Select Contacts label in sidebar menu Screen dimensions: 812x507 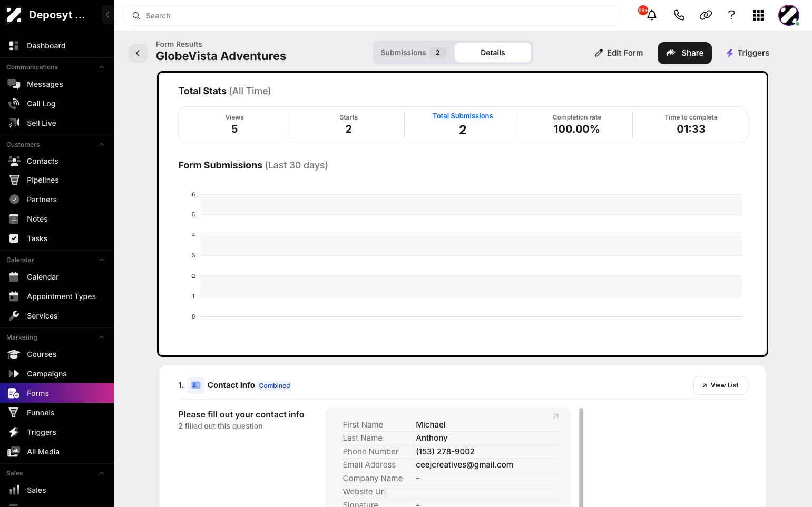(43, 161)
